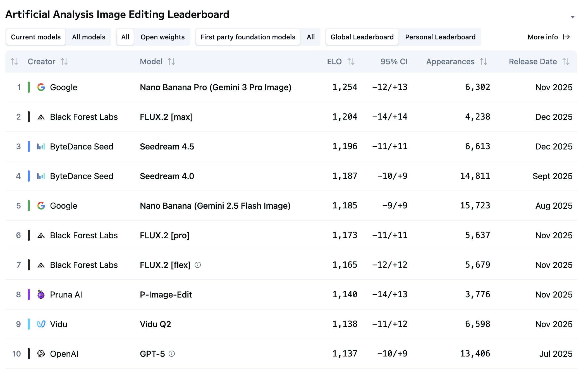Sort results by Release Date
The height and width of the screenshot is (371, 588).
[x=566, y=61]
